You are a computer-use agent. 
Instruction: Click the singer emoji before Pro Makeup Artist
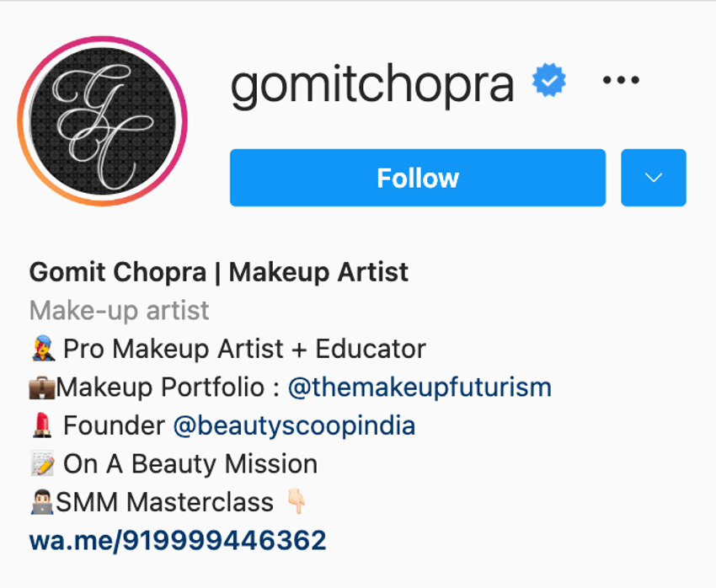(43, 349)
